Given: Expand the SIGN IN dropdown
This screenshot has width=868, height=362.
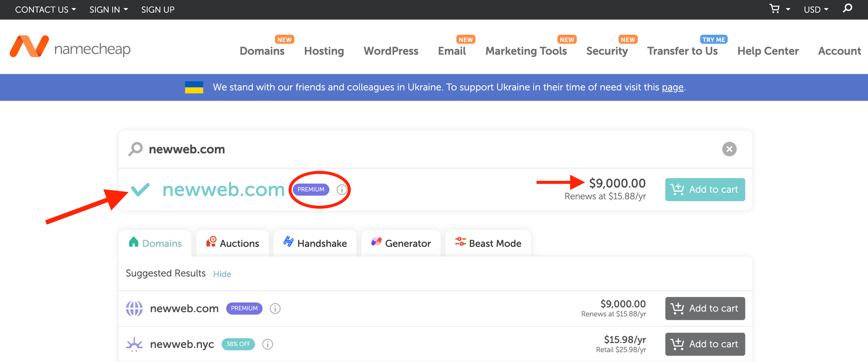Looking at the screenshot, I should pos(108,9).
